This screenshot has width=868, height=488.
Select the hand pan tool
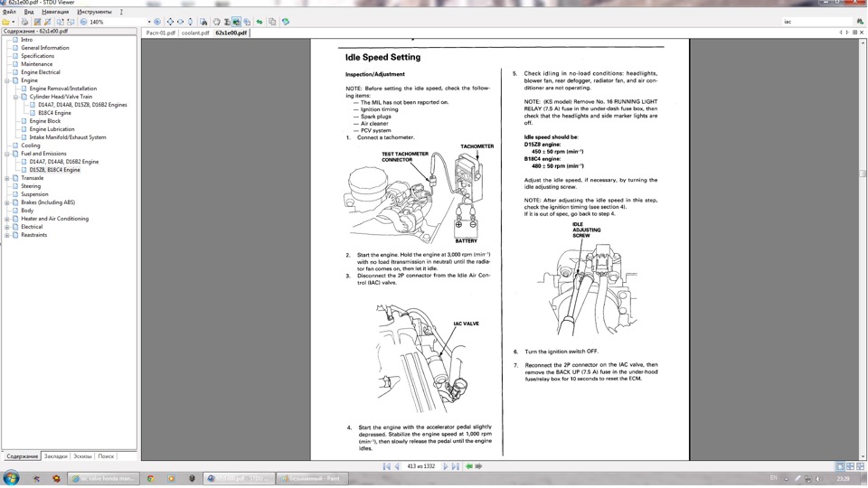pyautogui.click(x=216, y=22)
